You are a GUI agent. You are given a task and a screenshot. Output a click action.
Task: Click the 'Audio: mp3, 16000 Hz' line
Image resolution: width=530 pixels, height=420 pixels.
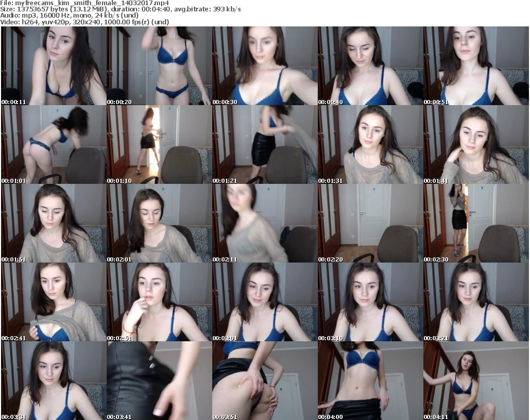click(69, 16)
